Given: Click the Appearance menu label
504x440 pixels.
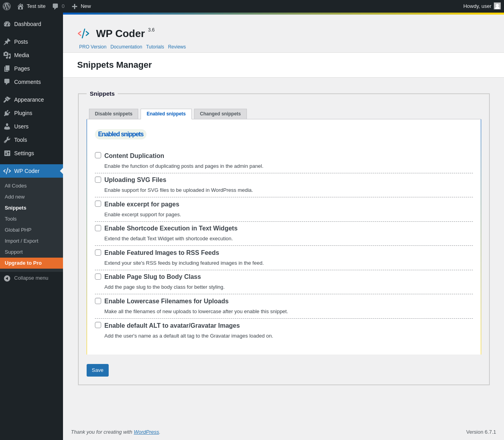Looking at the screenshot, I should tap(29, 100).
